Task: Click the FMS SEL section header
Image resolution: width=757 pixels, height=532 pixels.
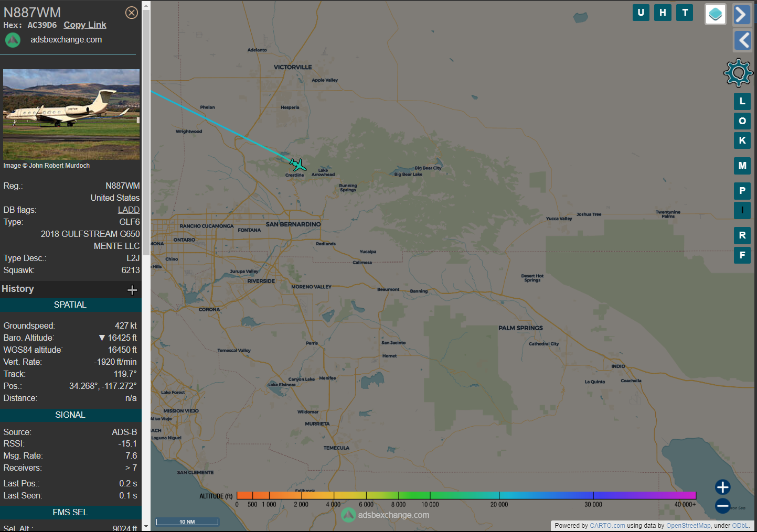Action: point(70,513)
